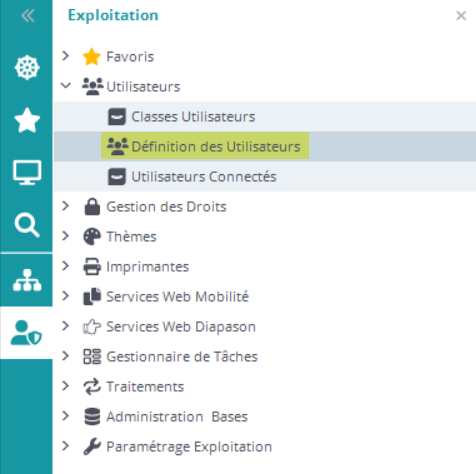Screen dimensions: 476x474
Task: Open the ship wheel navigation icon
Action: coord(27,67)
